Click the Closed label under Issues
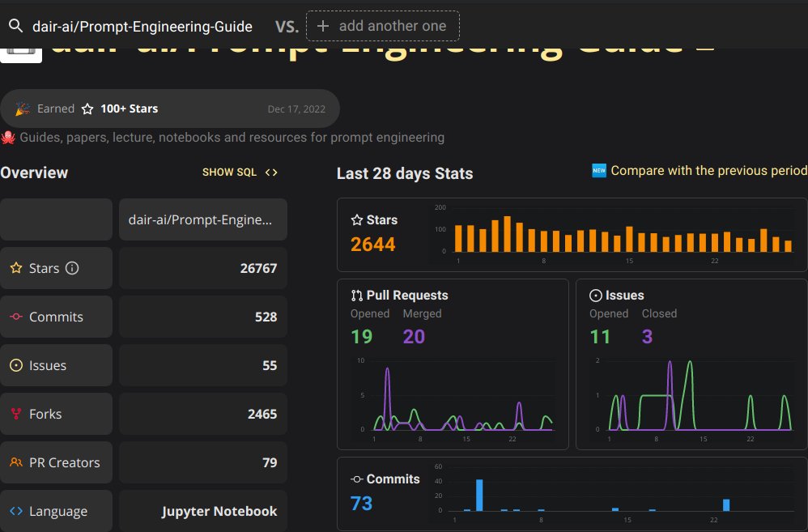The width and height of the screenshot is (808, 532). 659,313
